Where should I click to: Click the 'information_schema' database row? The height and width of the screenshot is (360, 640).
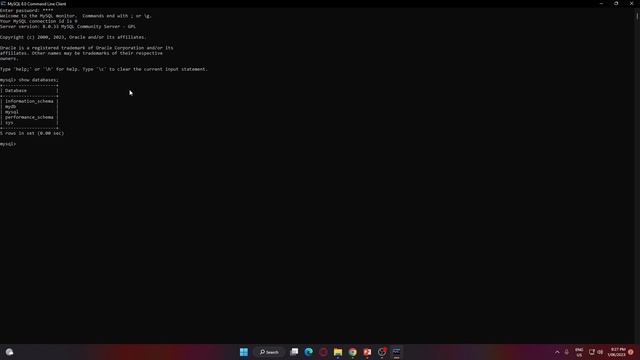29,101
